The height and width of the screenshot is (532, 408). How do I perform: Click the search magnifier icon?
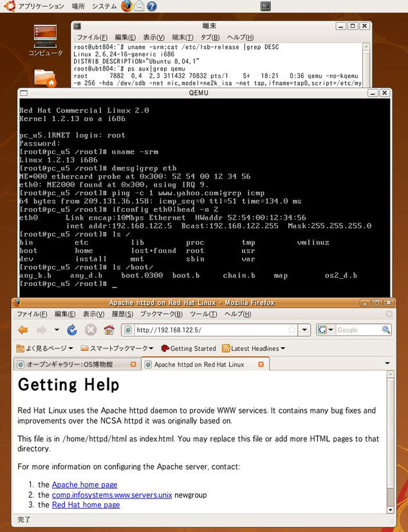click(x=386, y=330)
